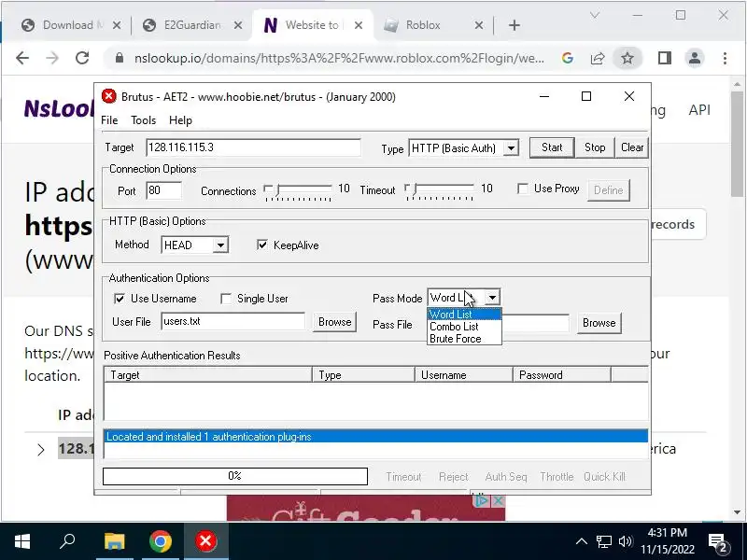Click the Timeout slider
747x560 pixels.
click(439, 190)
